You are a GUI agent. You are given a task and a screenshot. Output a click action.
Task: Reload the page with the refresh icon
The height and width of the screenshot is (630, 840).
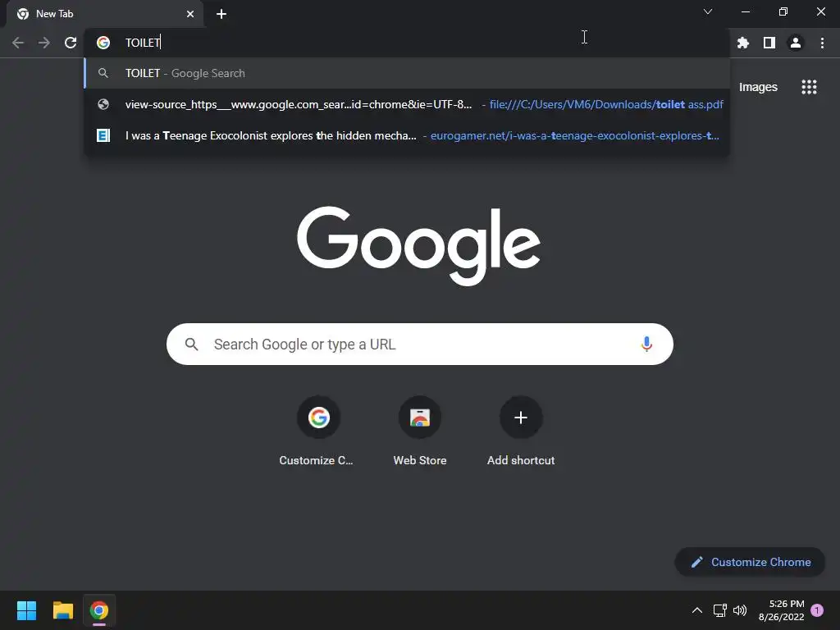(71, 43)
